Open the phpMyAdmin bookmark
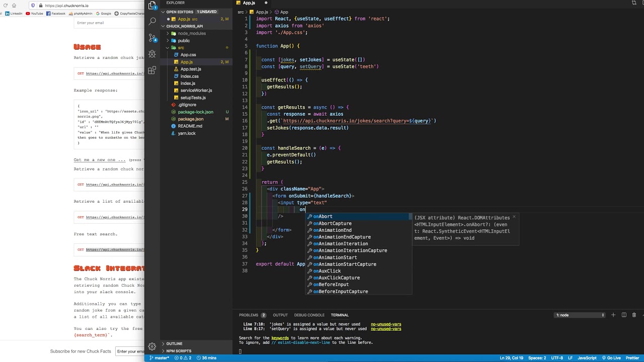Image resolution: width=644 pixels, height=362 pixels. (x=80, y=14)
